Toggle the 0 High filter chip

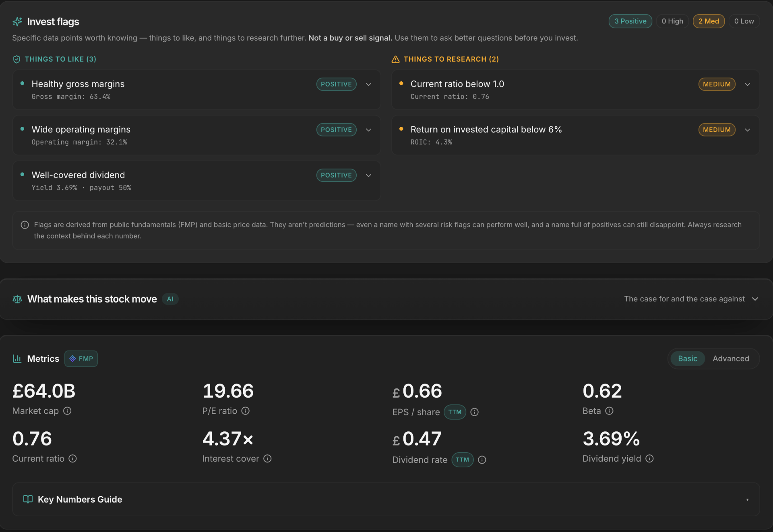[672, 21]
